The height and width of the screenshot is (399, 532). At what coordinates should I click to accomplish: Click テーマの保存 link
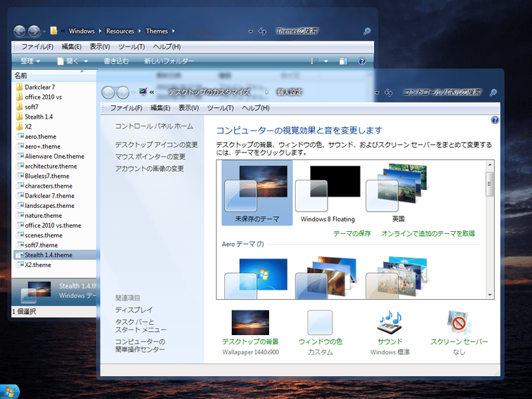(352, 233)
